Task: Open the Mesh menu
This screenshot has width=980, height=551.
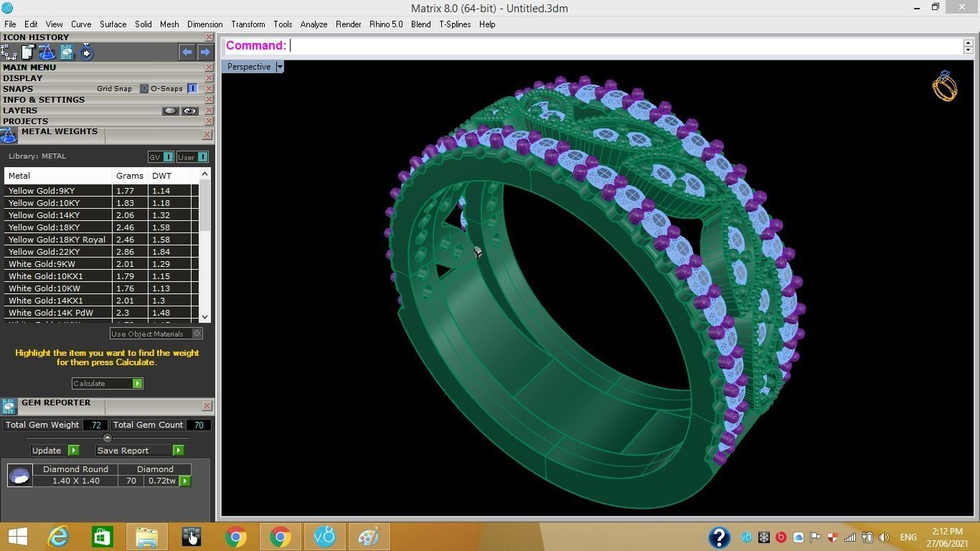Action: 169,24
